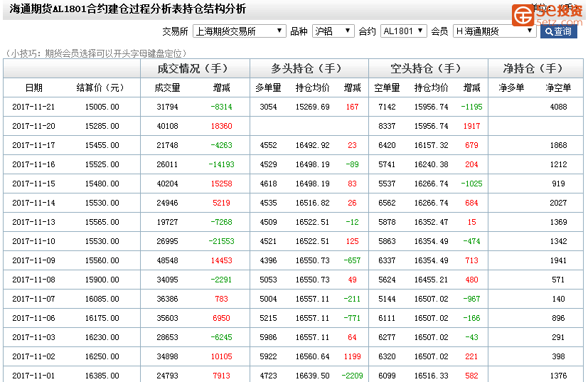Click the 成交情况（手） group header
Viewport: 588px width, 382px height.
point(193,68)
